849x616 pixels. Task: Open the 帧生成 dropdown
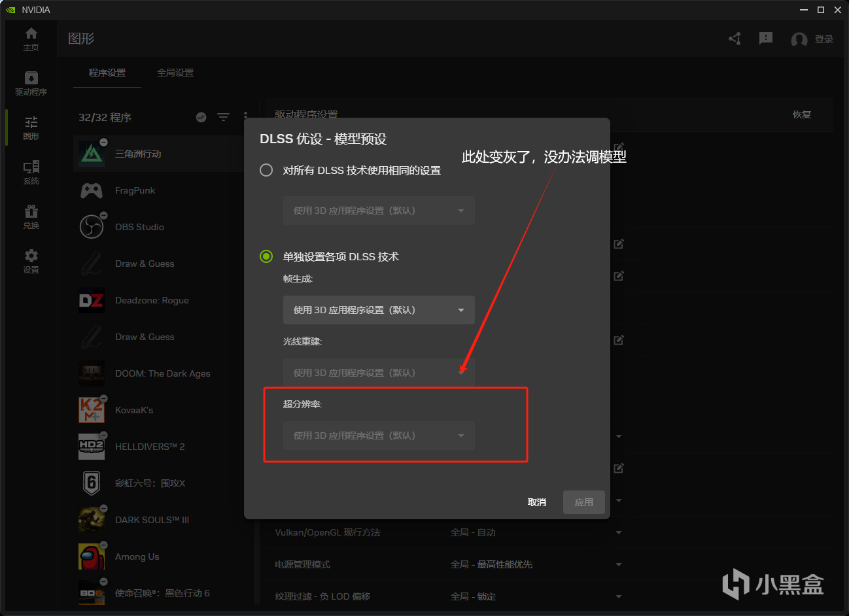[x=379, y=310]
